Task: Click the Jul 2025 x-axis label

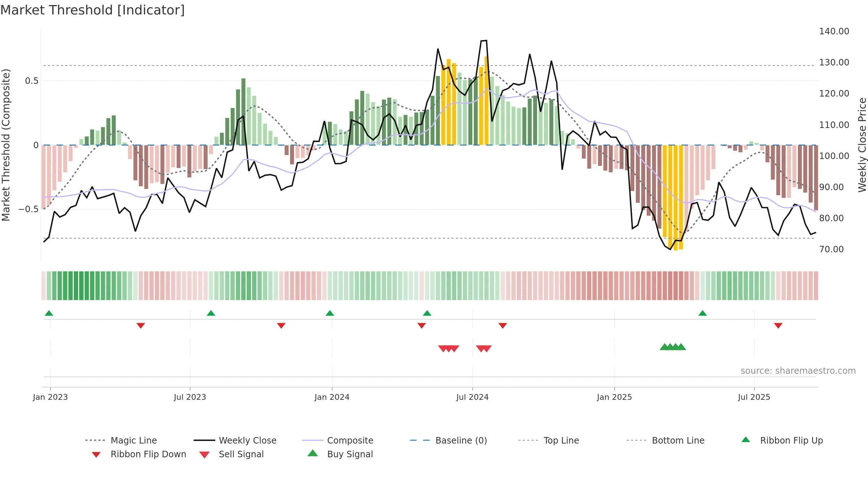Action: coord(754,397)
